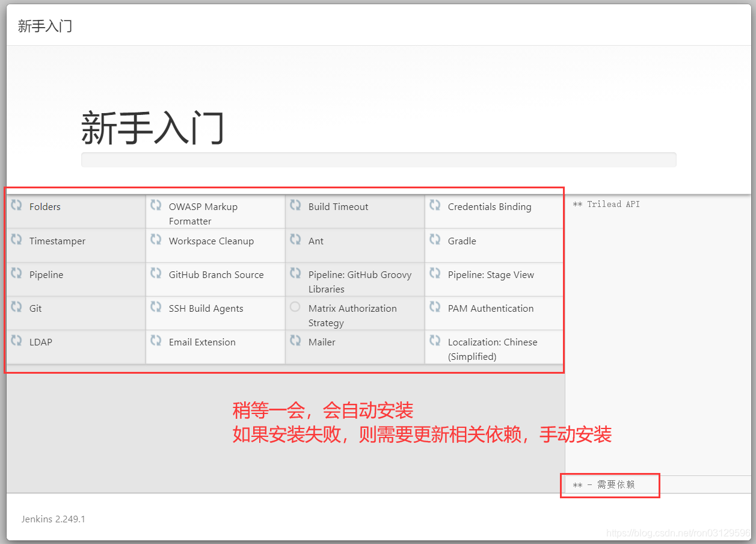Click the Pipeline: GitHub Groovy Libraries text
Screen dimensions: 756x544
click(x=360, y=282)
